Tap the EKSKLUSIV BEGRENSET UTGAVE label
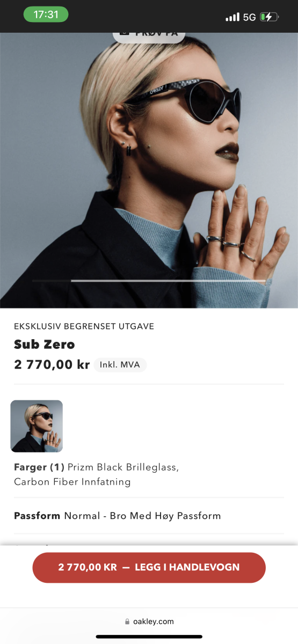Viewport: 298px width, 644px height. tap(84, 326)
